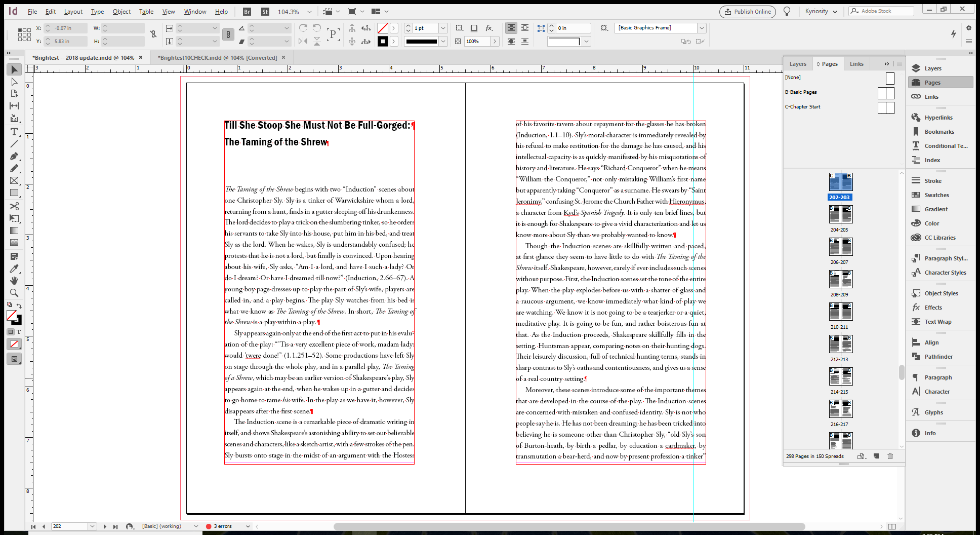
Task: Select the Hand tool
Action: coord(14,281)
